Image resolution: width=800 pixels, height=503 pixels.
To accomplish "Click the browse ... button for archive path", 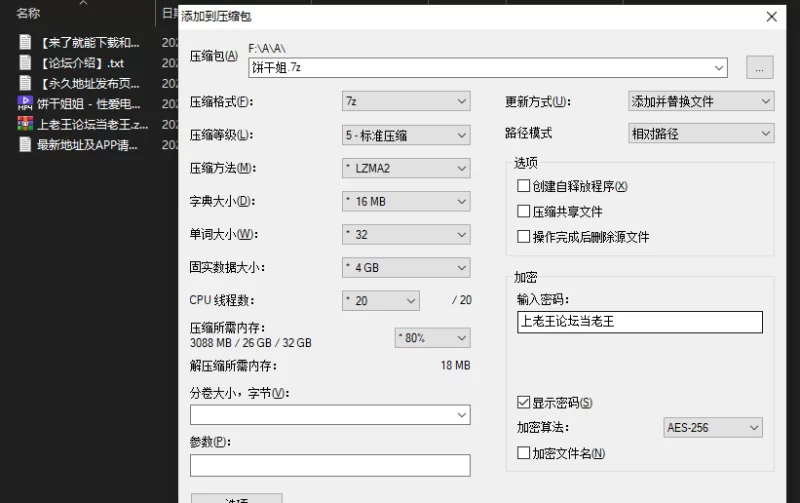I will click(x=760, y=67).
